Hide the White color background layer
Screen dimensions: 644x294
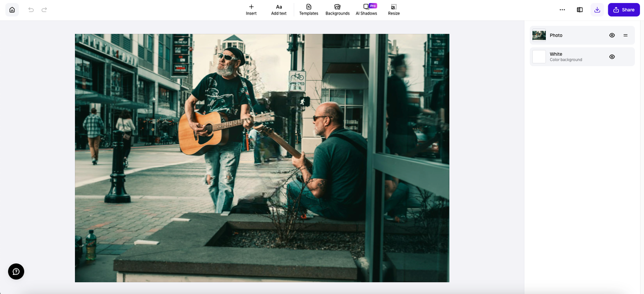click(x=612, y=57)
